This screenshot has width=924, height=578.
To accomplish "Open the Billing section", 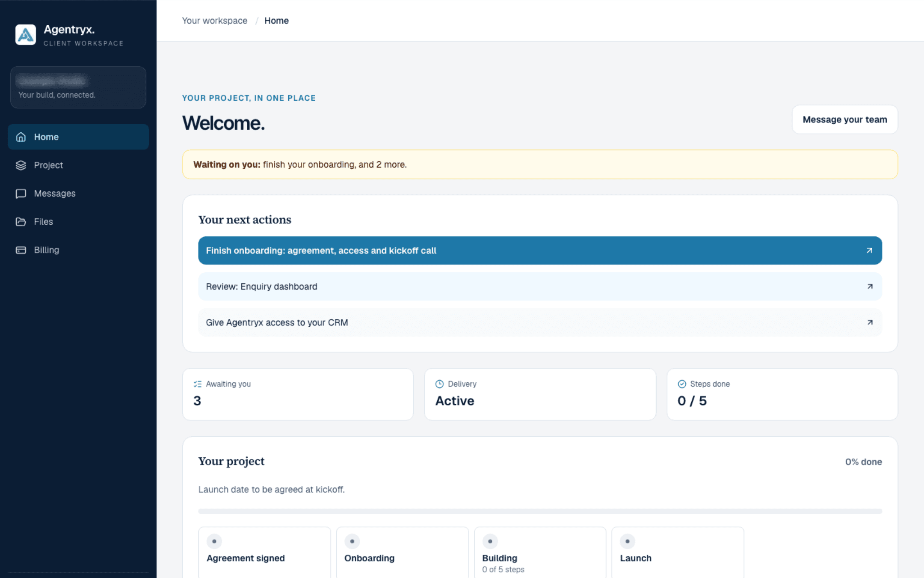I will click(78, 250).
